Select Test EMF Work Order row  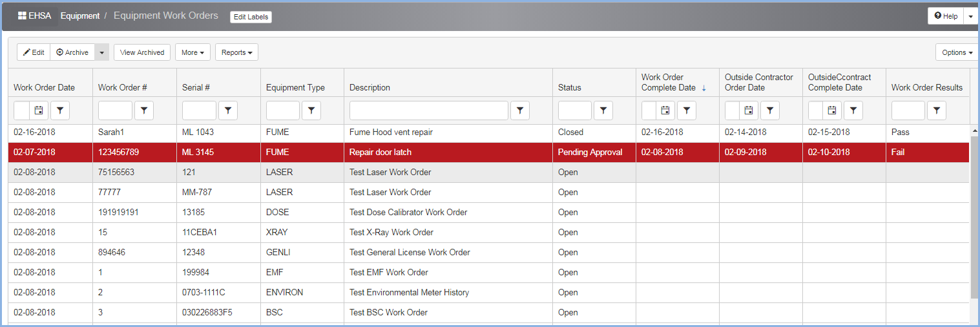(489, 273)
